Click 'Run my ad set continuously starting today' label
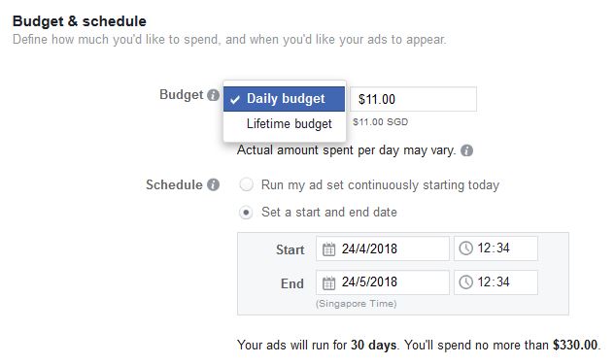The height and width of the screenshot is (364, 615). click(380, 185)
